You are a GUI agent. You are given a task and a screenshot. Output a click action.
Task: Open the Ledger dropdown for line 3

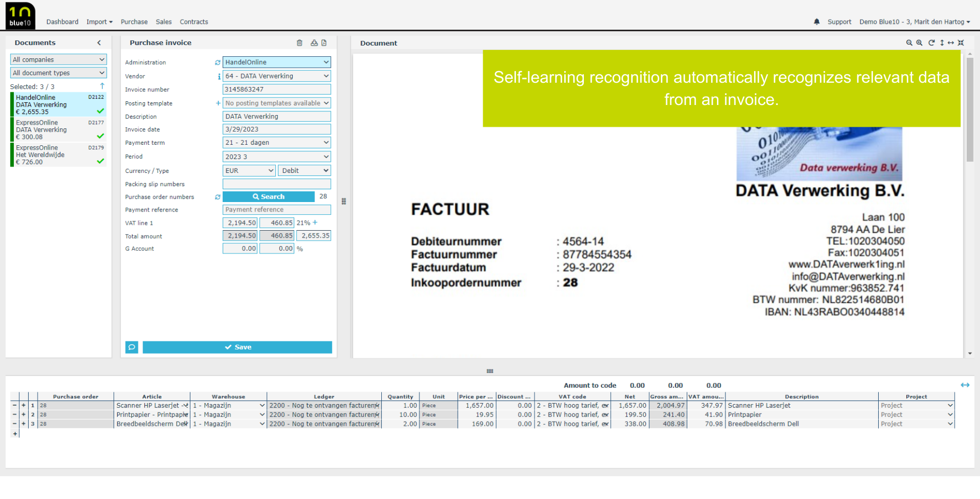click(x=324, y=424)
